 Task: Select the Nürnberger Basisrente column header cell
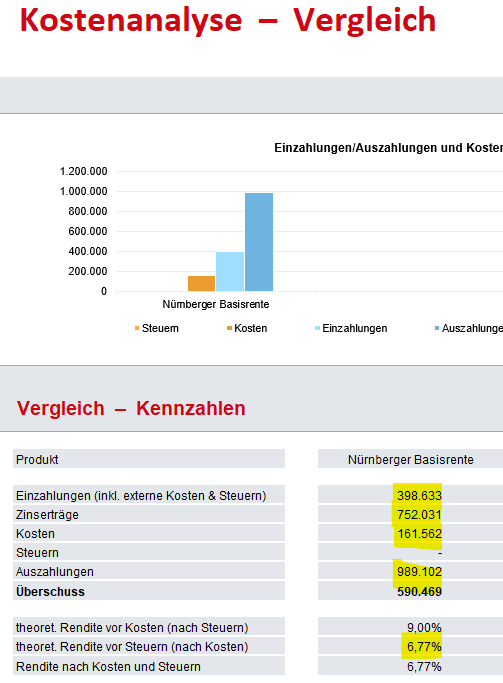410,459
